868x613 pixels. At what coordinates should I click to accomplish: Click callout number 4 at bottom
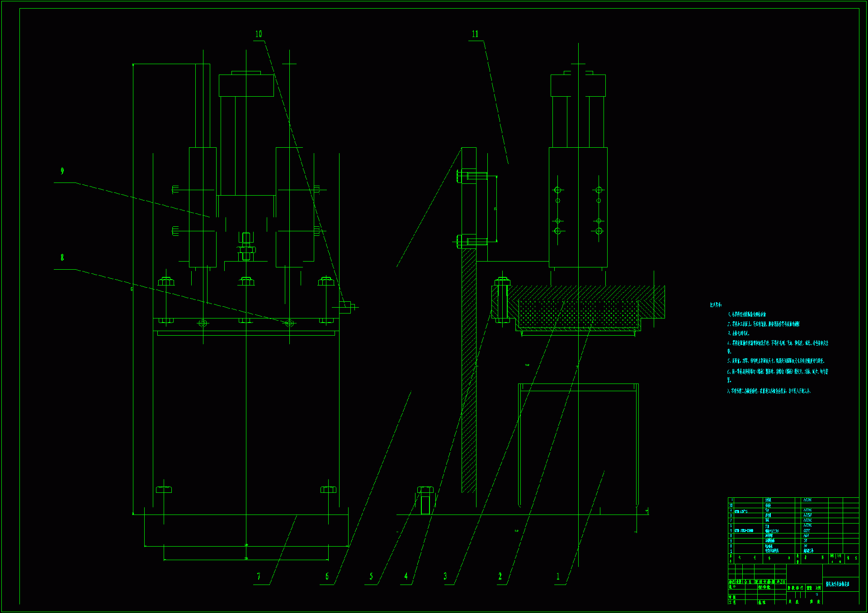(x=406, y=576)
